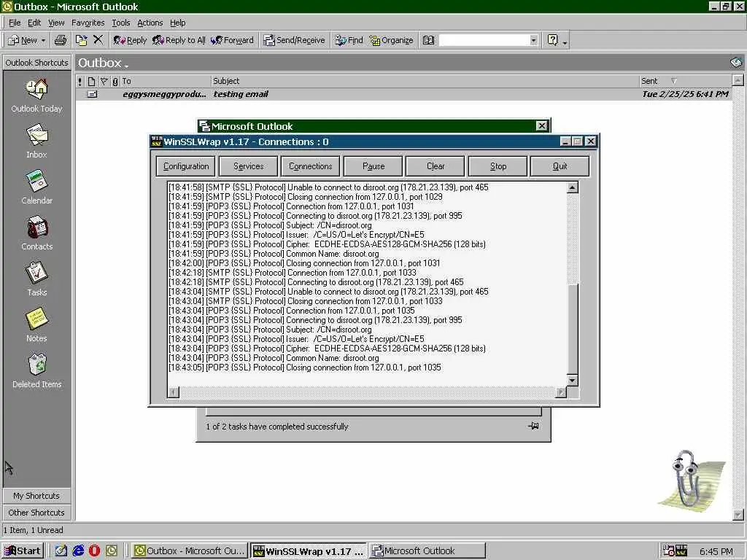Switch to WinSSLWrap taskbar button
Screen dimensions: 747x560
[309, 551]
